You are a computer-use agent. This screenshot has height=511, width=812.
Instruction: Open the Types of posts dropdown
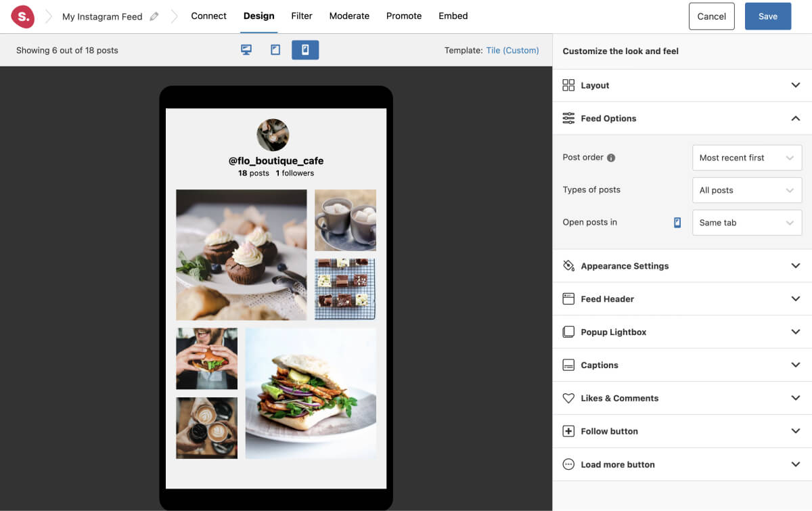pos(747,190)
